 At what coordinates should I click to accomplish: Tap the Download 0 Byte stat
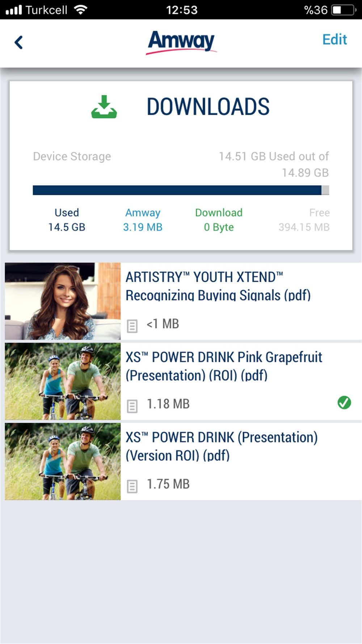(219, 219)
